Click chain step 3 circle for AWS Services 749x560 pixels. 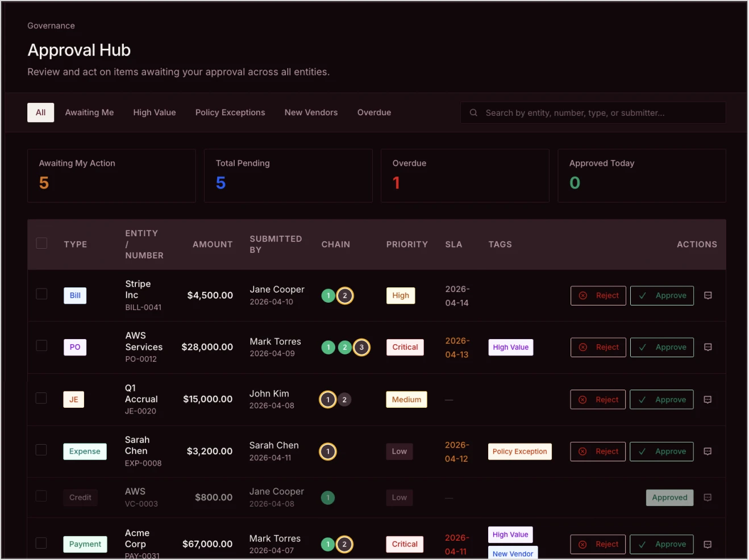(x=361, y=347)
